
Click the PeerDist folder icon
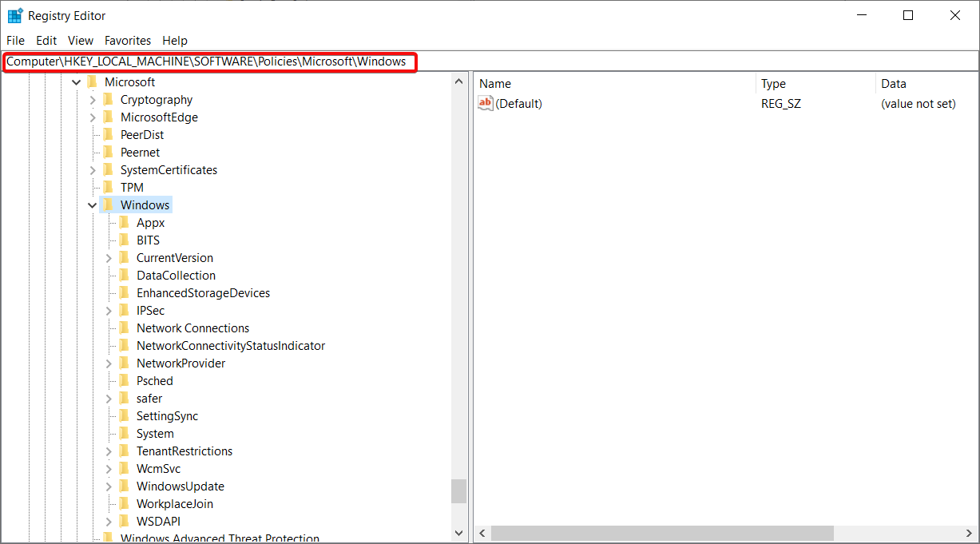108,134
